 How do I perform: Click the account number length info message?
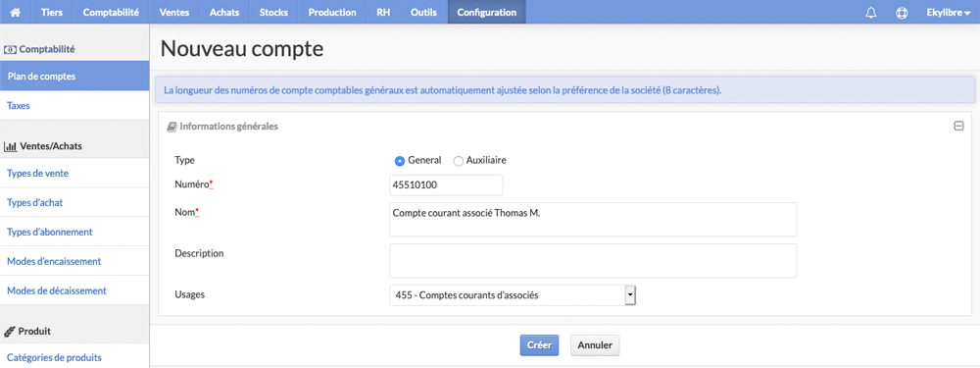(x=565, y=90)
